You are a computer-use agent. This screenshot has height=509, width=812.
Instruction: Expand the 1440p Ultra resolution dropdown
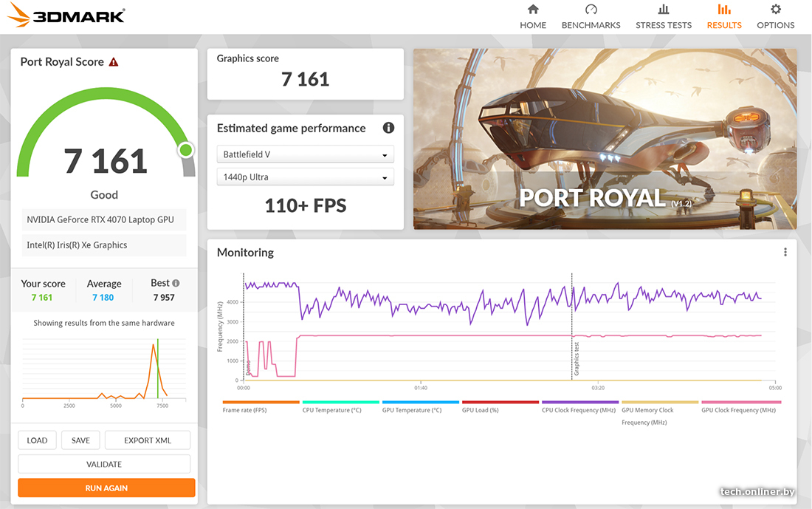[x=305, y=177]
